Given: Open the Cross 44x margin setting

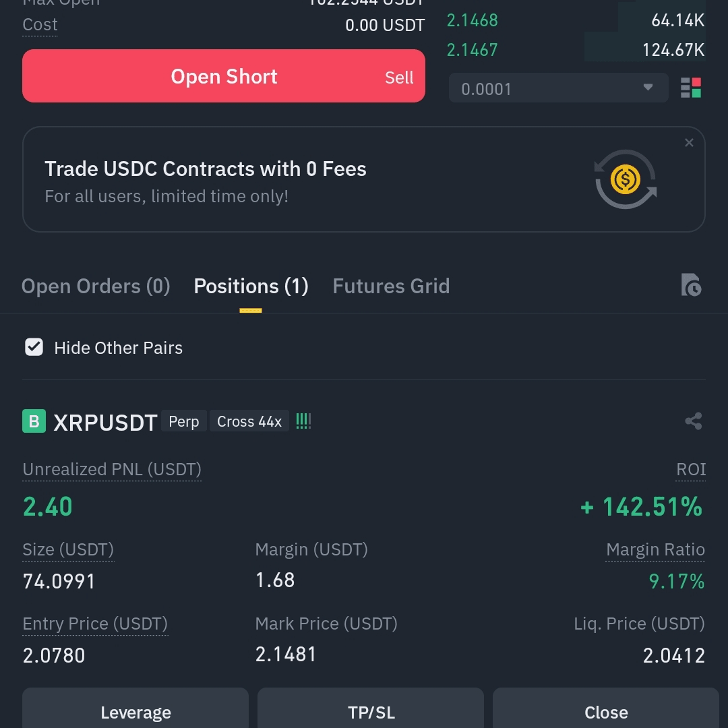Looking at the screenshot, I should [249, 421].
